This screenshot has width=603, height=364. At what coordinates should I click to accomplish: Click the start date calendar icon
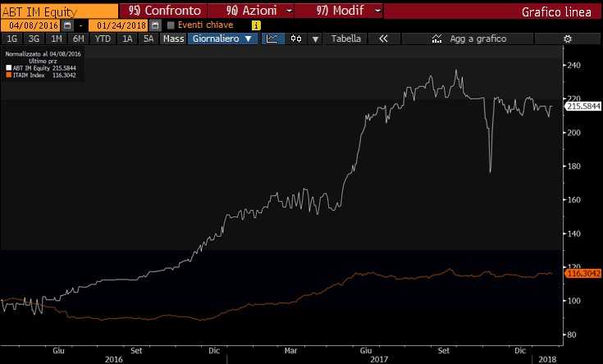(68, 25)
